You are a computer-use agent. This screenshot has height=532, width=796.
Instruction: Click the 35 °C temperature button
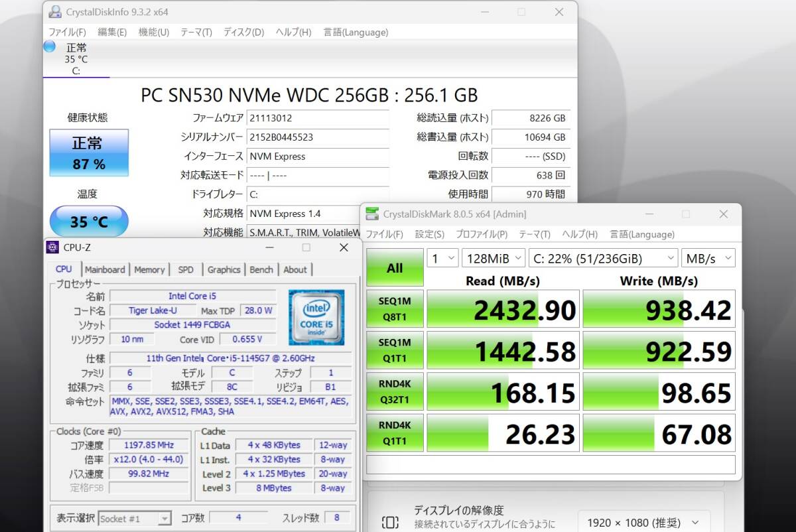click(89, 222)
